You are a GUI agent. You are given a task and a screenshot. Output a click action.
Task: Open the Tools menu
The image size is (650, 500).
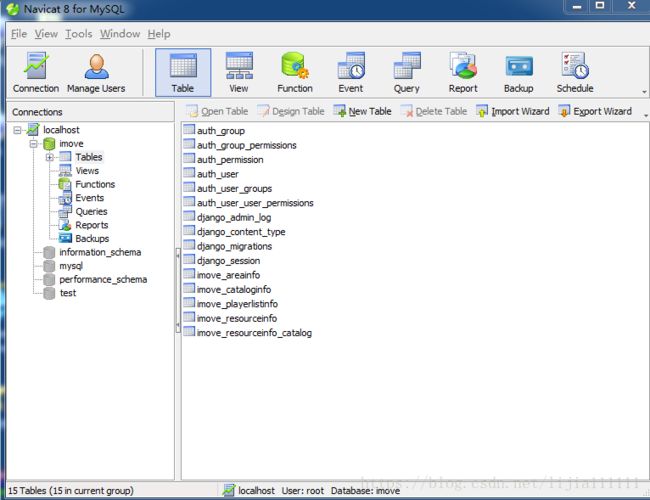pyautogui.click(x=78, y=34)
